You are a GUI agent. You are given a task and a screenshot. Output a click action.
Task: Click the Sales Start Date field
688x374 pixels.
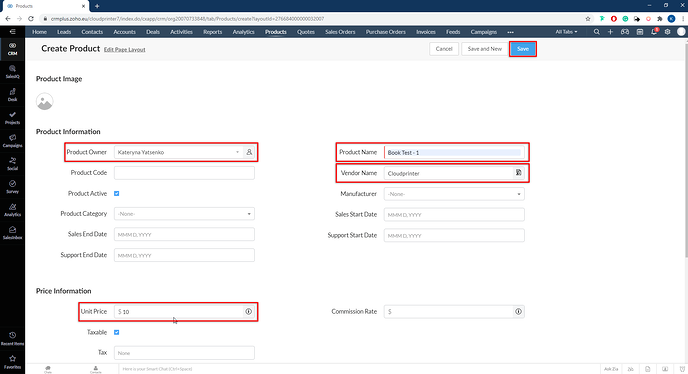click(x=454, y=215)
